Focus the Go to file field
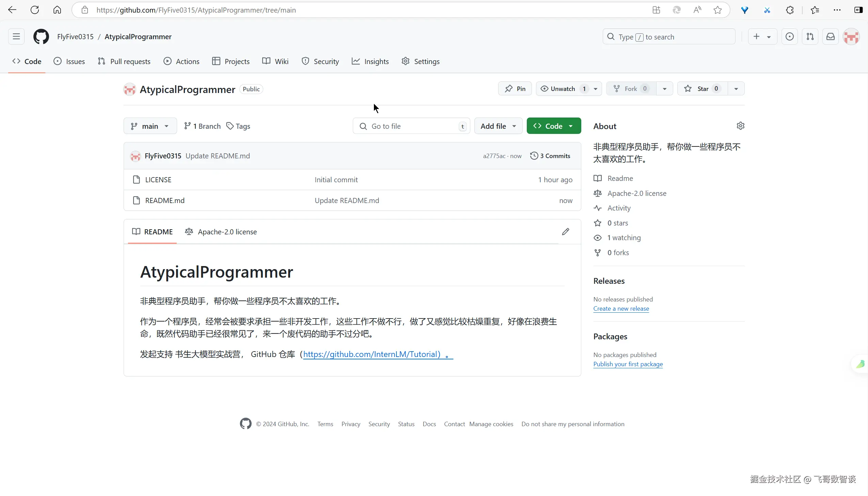 (411, 126)
